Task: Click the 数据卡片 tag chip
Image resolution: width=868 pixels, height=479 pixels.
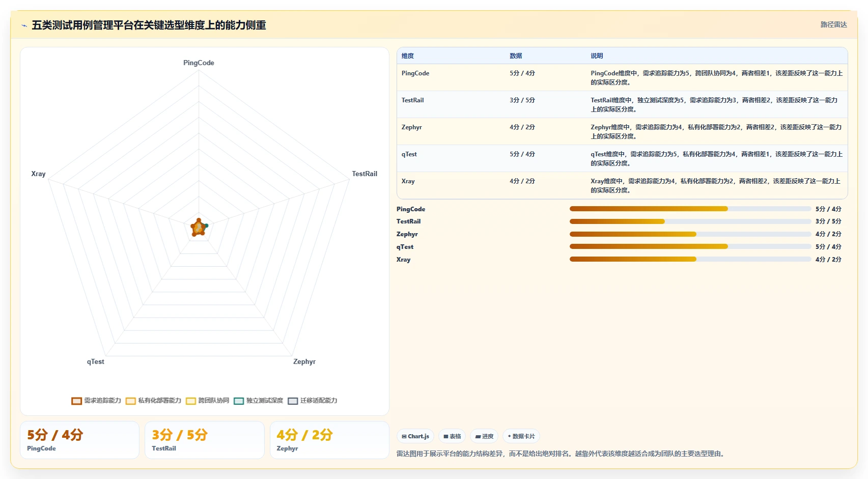Action: pos(521,436)
